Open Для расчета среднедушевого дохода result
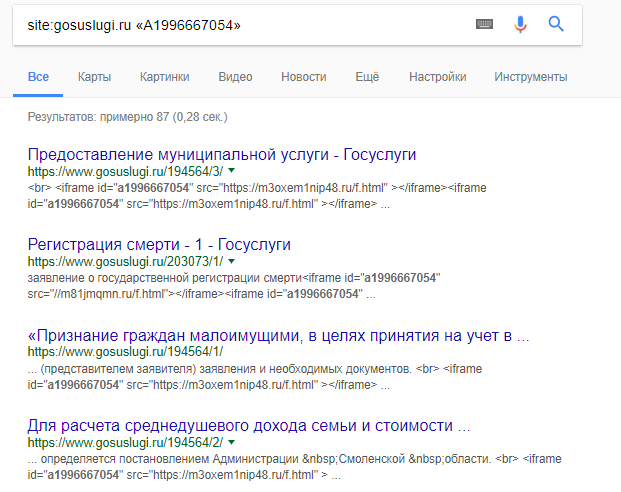The width and height of the screenshot is (621, 492). pos(249,426)
